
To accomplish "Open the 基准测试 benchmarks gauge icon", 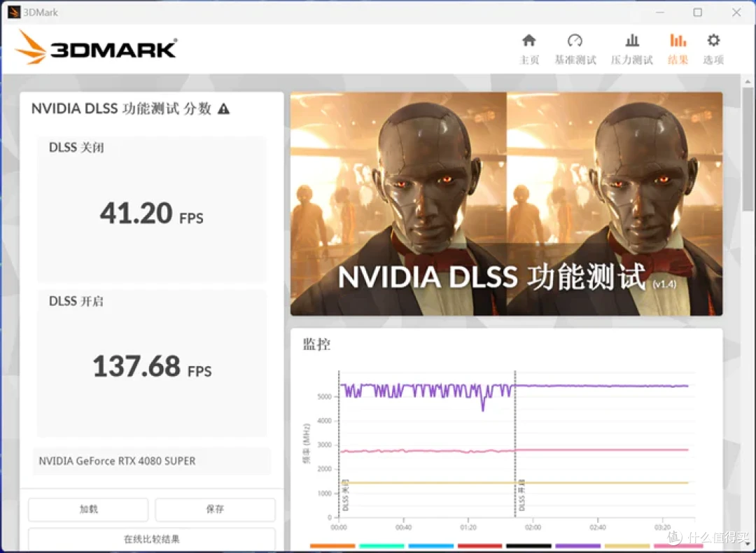I will [575, 41].
